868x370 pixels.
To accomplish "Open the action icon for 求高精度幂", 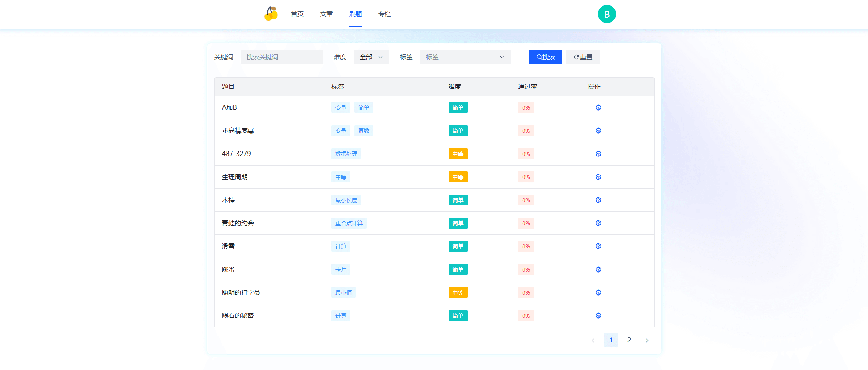I will point(598,131).
